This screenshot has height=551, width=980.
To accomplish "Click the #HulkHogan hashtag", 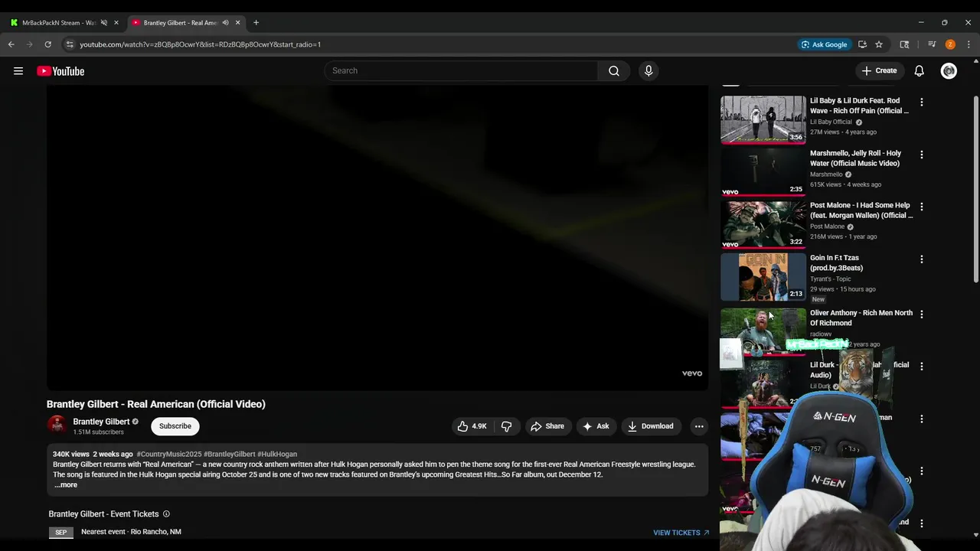I will click(277, 454).
